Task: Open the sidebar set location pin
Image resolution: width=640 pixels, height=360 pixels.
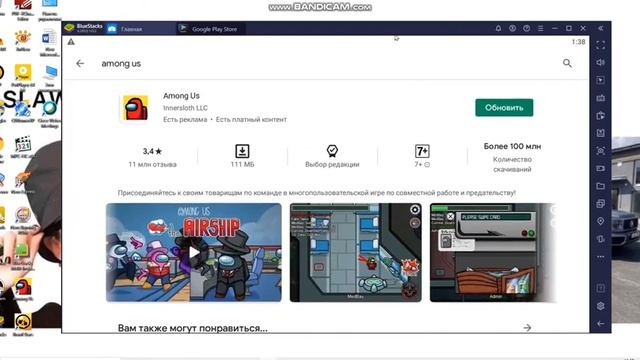Action: (x=600, y=221)
